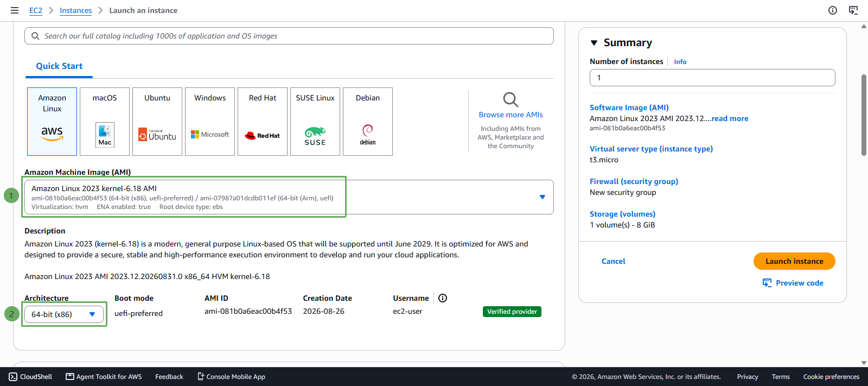This screenshot has height=386, width=868.
Task: Click the Number of instances field
Action: tap(712, 78)
